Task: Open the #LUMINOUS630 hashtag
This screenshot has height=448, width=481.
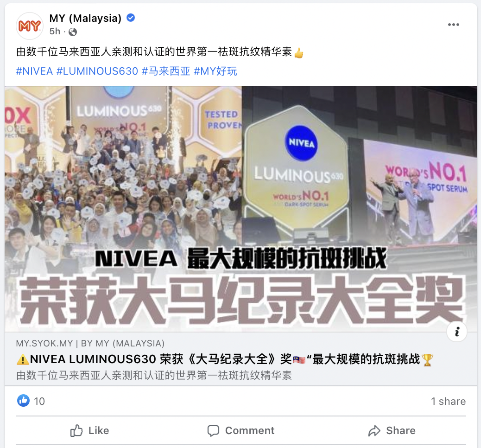Action: pyautogui.click(x=97, y=71)
